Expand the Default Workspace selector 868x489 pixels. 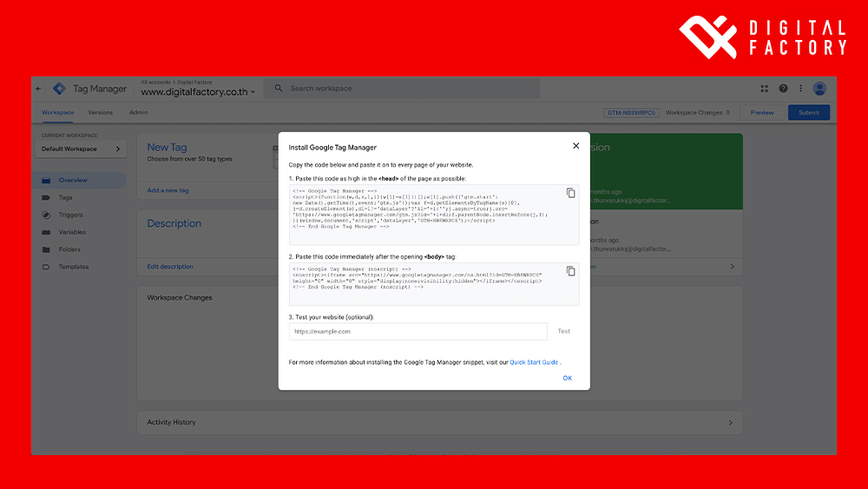pos(83,149)
